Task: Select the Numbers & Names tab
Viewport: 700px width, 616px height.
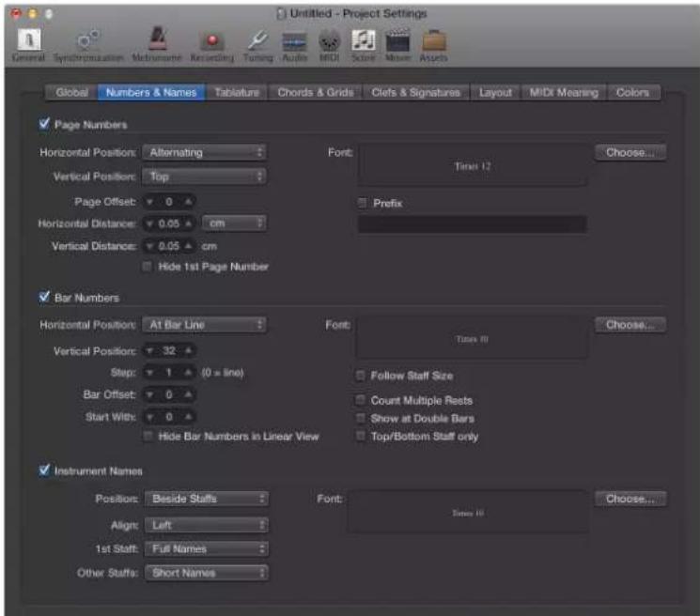Action: coord(151,92)
